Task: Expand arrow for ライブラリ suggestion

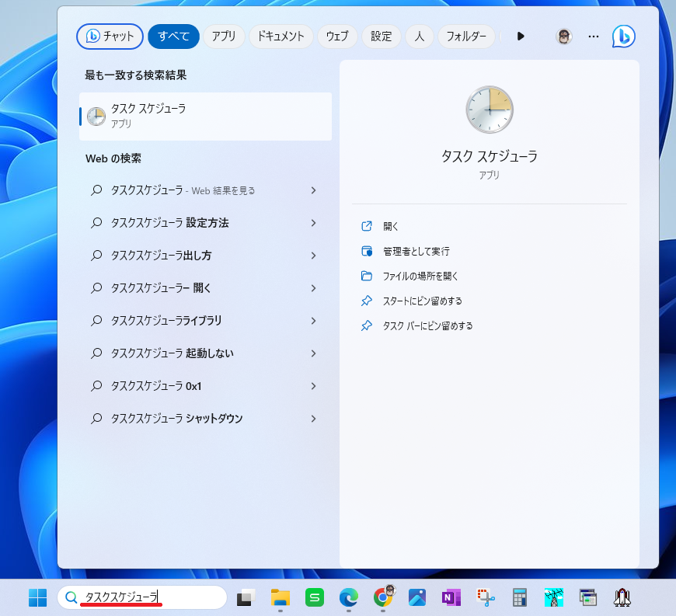Action: pyautogui.click(x=313, y=321)
